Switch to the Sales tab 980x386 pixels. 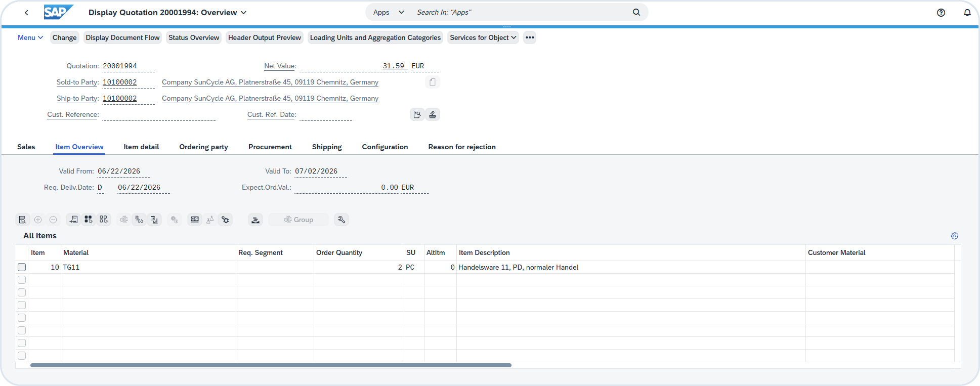pos(26,147)
